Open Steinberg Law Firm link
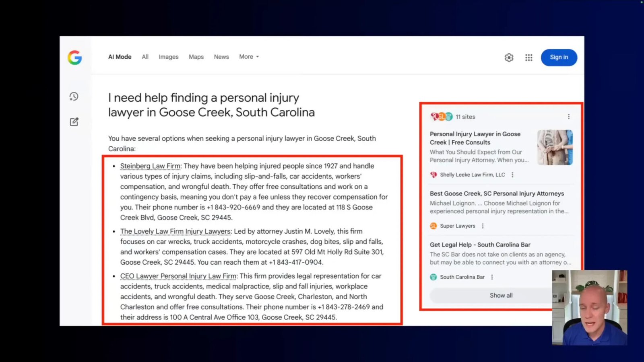 pyautogui.click(x=151, y=166)
